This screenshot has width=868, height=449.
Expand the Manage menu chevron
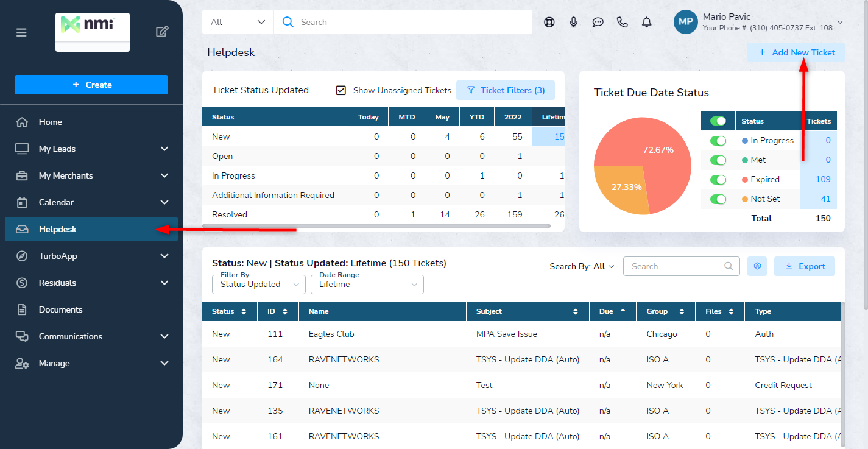[164, 363]
